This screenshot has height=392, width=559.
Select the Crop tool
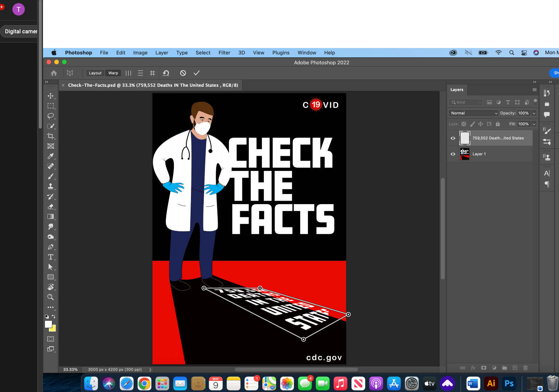[50, 136]
